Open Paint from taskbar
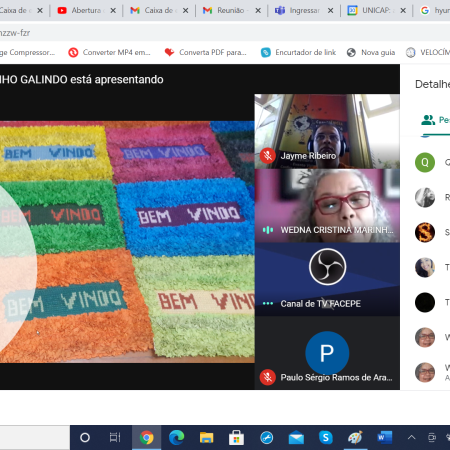 tap(355, 437)
